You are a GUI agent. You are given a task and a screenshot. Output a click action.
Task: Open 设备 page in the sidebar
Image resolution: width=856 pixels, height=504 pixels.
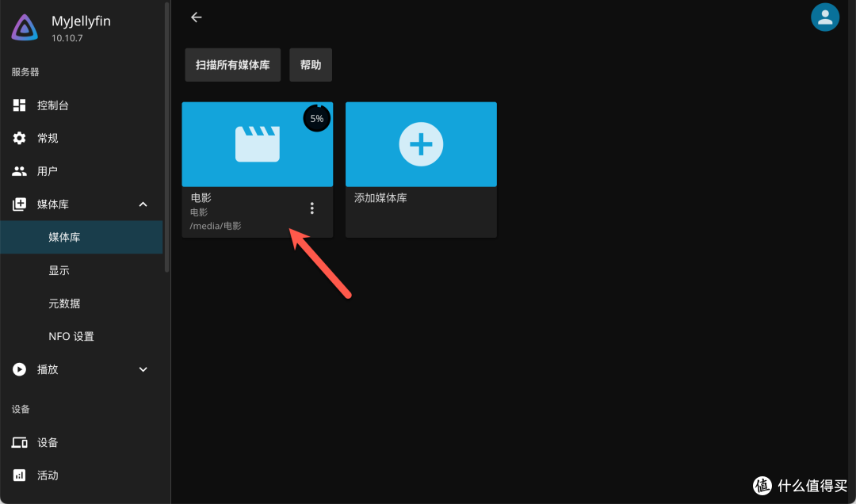pyautogui.click(x=82, y=442)
